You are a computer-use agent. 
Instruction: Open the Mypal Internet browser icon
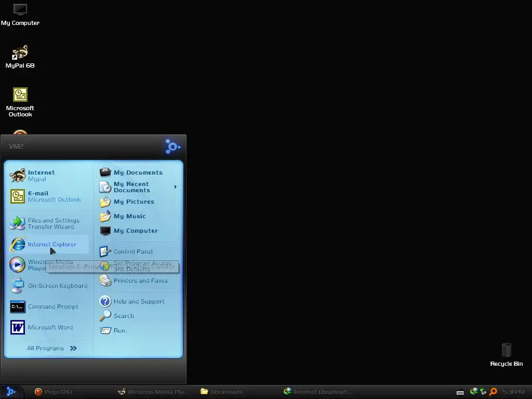click(17, 176)
